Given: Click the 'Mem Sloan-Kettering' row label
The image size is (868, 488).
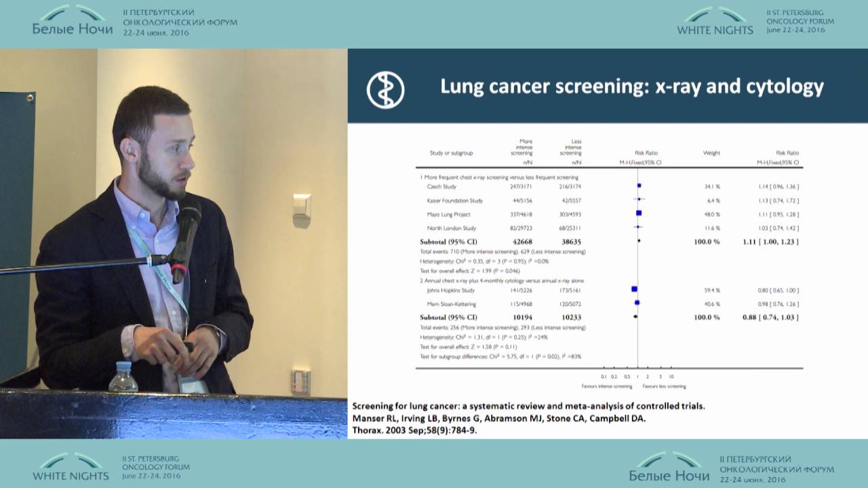Looking at the screenshot, I should [x=451, y=304].
